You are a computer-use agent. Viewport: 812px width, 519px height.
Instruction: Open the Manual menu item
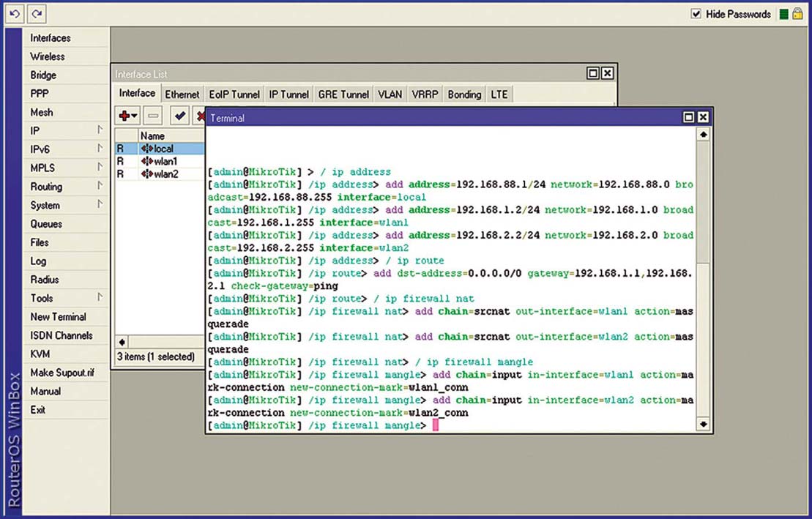point(66,391)
